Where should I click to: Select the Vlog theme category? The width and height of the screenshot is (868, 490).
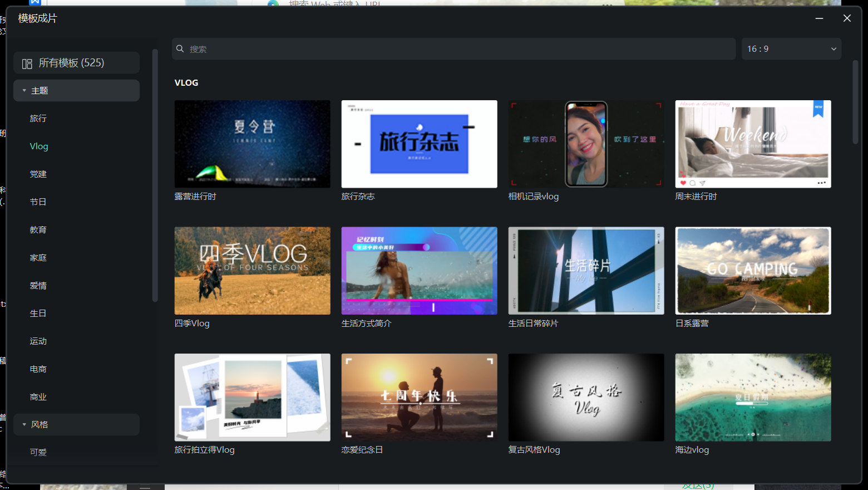click(39, 146)
